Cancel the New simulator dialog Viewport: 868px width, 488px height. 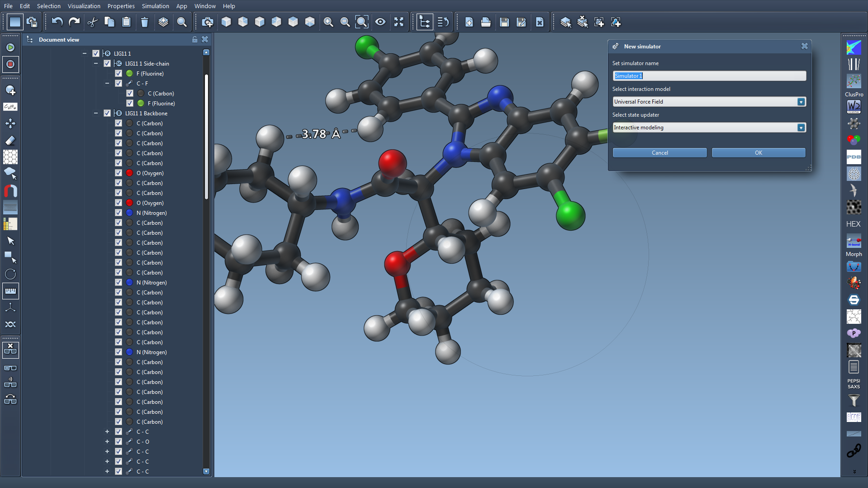click(x=659, y=153)
